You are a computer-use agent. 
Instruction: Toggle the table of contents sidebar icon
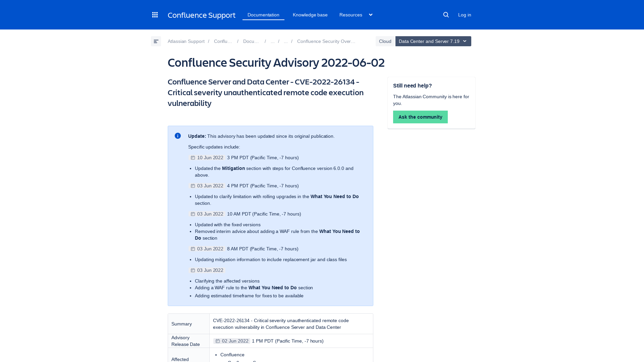tap(156, 41)
